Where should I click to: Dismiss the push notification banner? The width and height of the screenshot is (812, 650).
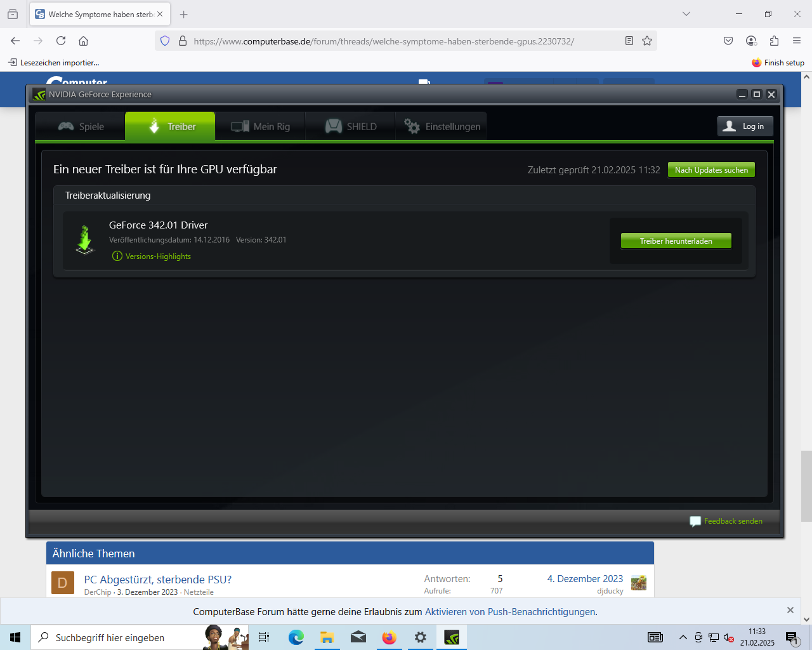[790, 610]
